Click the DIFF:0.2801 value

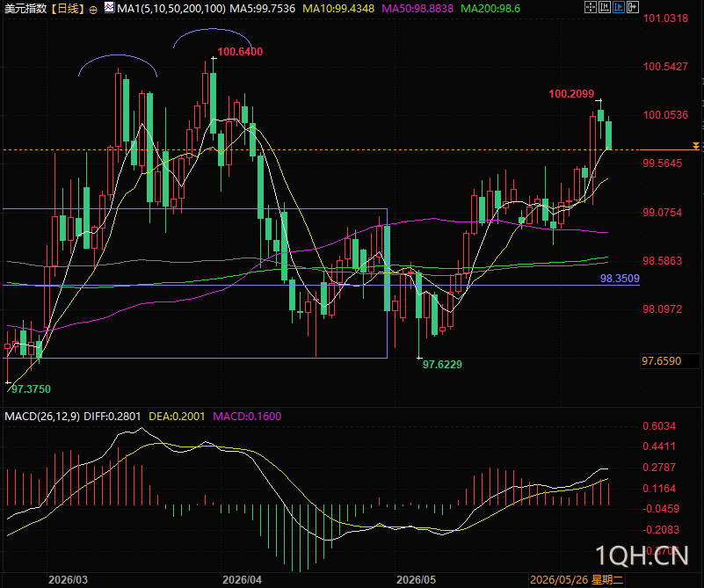click(x=112, y=416)
